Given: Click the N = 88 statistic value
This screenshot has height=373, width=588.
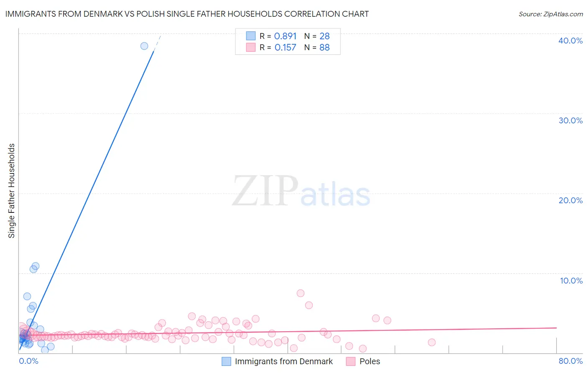Looking at the screenshot, I should [x=317, y=47].
